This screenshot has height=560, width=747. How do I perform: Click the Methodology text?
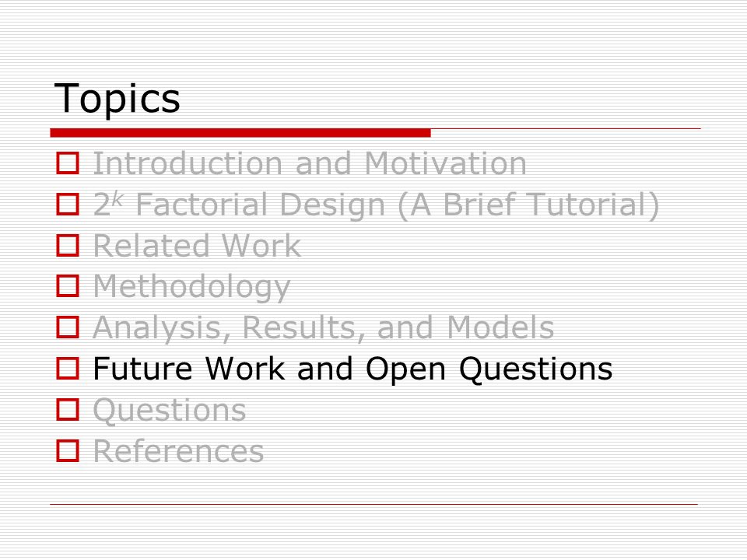coord(191,287)
